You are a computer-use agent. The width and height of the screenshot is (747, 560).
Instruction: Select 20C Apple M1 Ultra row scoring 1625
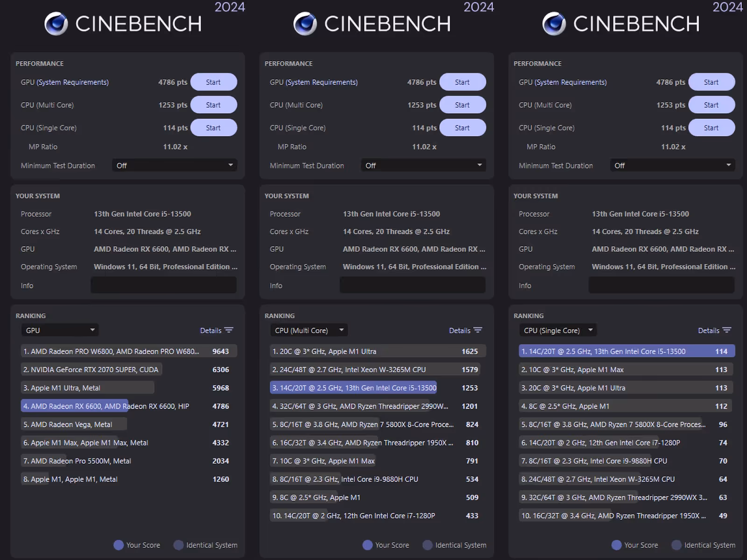pyautogui.click(x=378, y=351)
